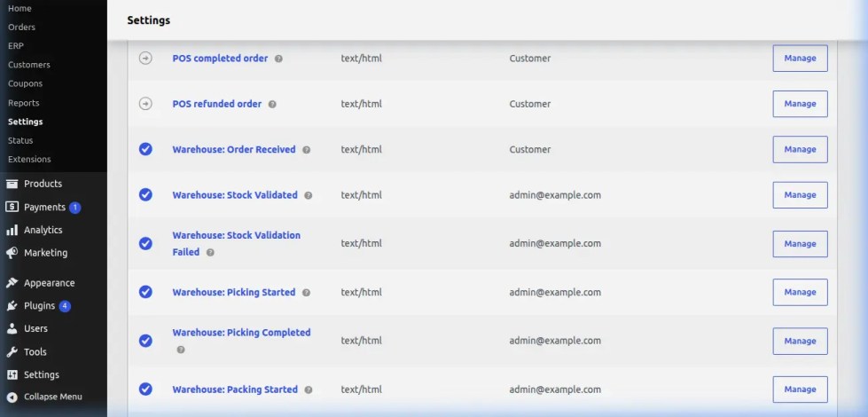Toggle enabled checkmark for Warehouse: Order Received
This screenshot has width=868, height=417.
145,149
